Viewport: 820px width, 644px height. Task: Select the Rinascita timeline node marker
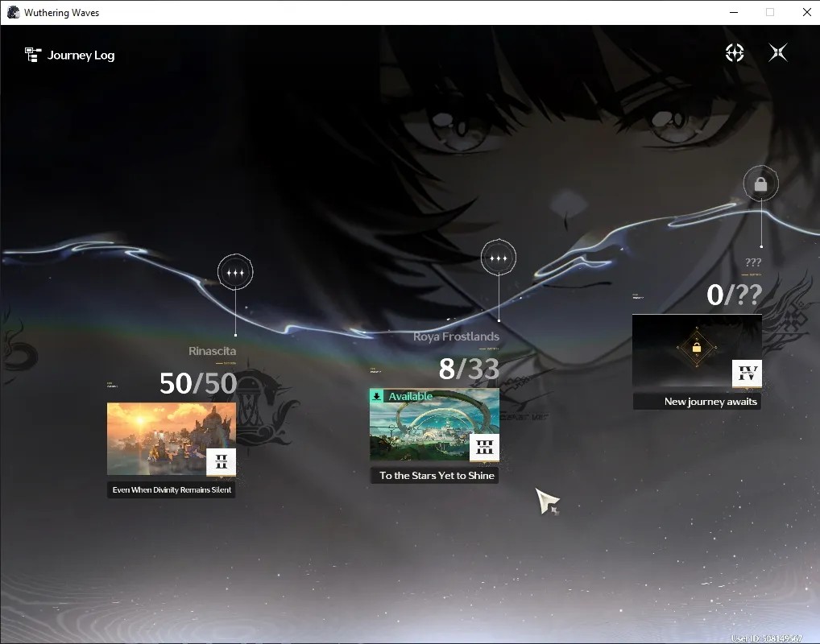[235, 272]
